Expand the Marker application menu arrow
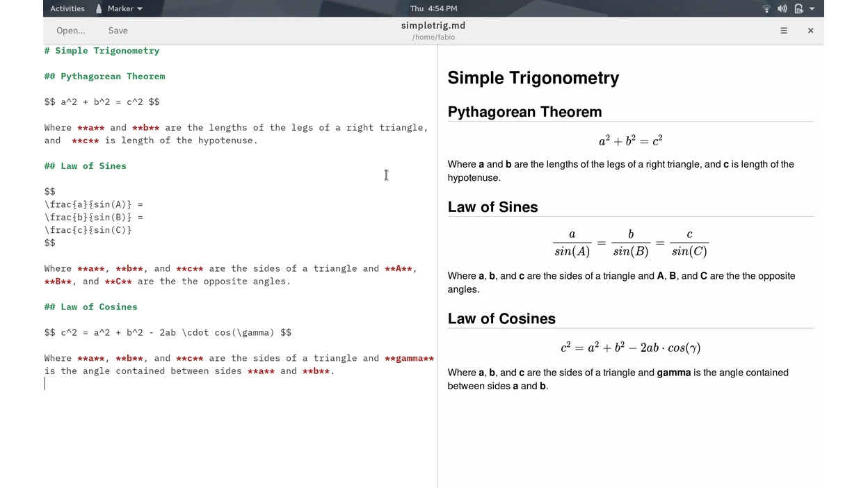Screen dimensions: 868x488 click(x=140, y=9)
